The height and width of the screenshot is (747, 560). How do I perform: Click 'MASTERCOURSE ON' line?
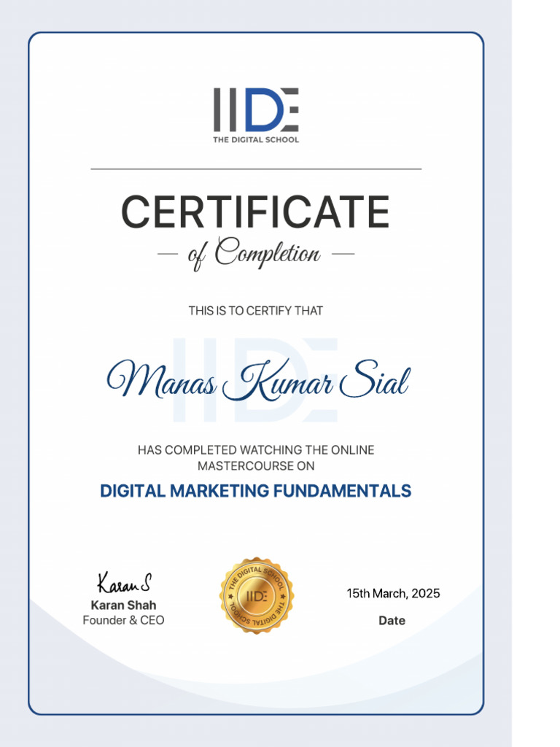256,465
